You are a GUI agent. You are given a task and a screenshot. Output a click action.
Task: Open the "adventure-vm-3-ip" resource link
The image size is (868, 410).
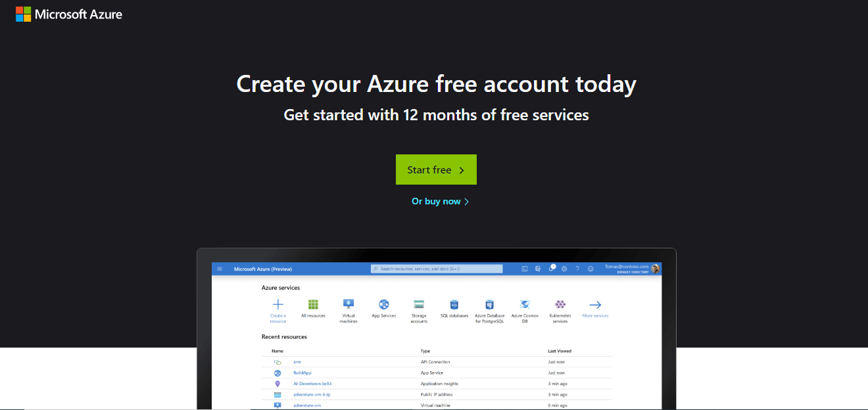tap(312, 395)
